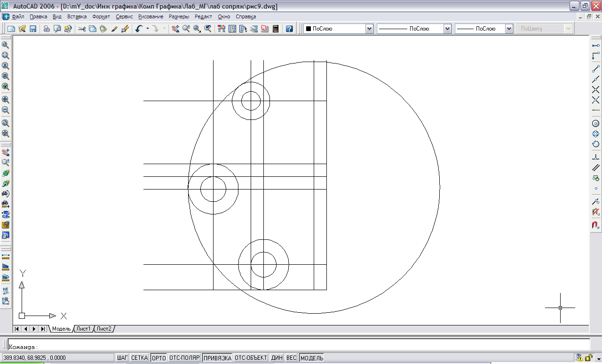Image resolution: width=602 pixels, height=364 pixels.
Task: Toggle МОДЕЛЬ model/paper space button
Action: [x=312, y=358]
